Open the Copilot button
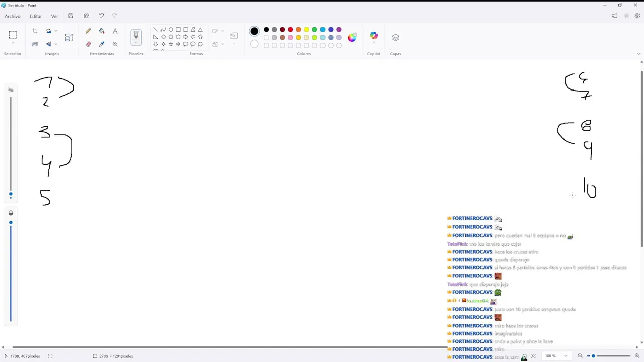The height and width of the screenshot is (362, 644). [374, 36]
